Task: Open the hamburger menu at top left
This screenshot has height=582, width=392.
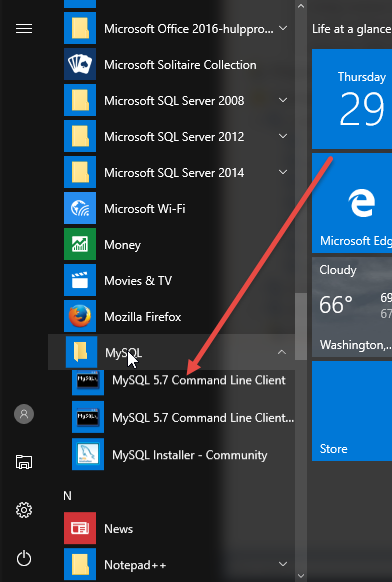Action: [x=24, y=29]
